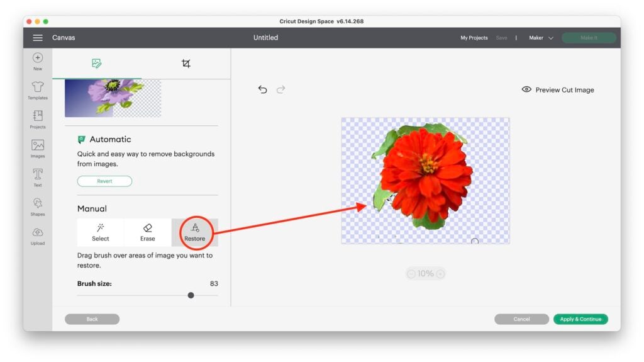Viewport: 644px width, 362px height.
Task: Click the Brush size slider handle
Action: click(191, 295)
